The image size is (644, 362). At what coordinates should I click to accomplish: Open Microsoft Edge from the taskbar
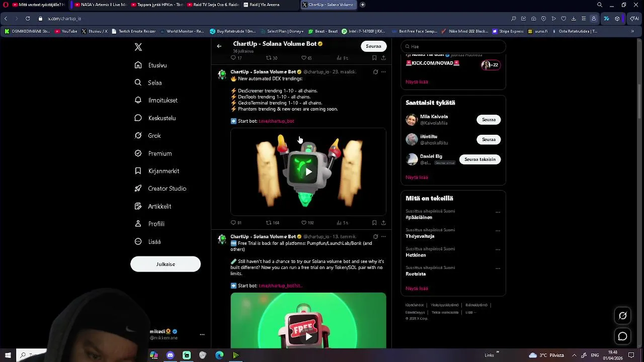[x=219, y=355]
